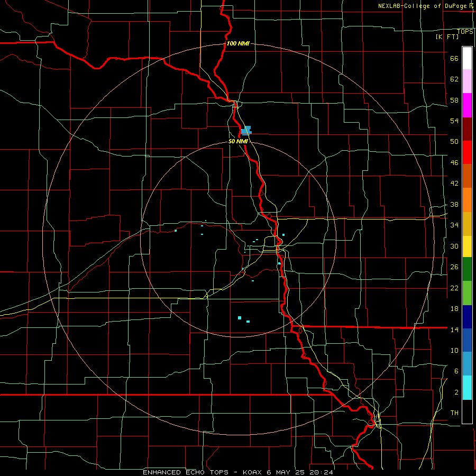Select the dark green legend swatch beside 26
This screenshot has height=476, width=476.
pyautogui.click(x=467, y=269)
